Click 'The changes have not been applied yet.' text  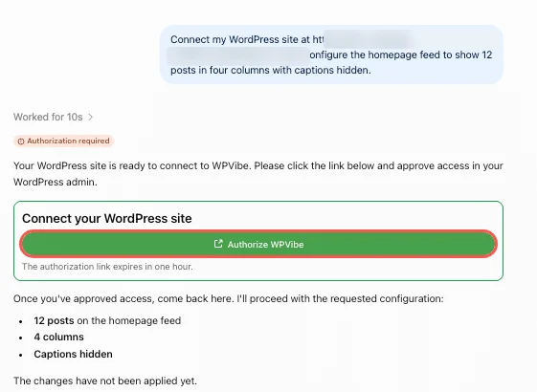click(x=105, y=381)
